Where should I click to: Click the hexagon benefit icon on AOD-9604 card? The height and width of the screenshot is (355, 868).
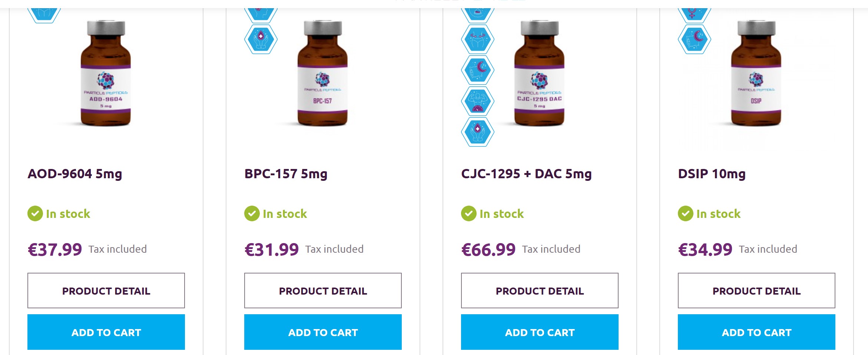[x=43, y=10]
